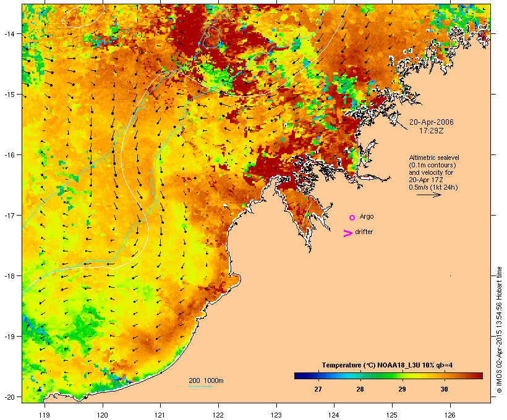
Task: Click the IMOS copyright timestamp text
Action: [x=499, y=330]
